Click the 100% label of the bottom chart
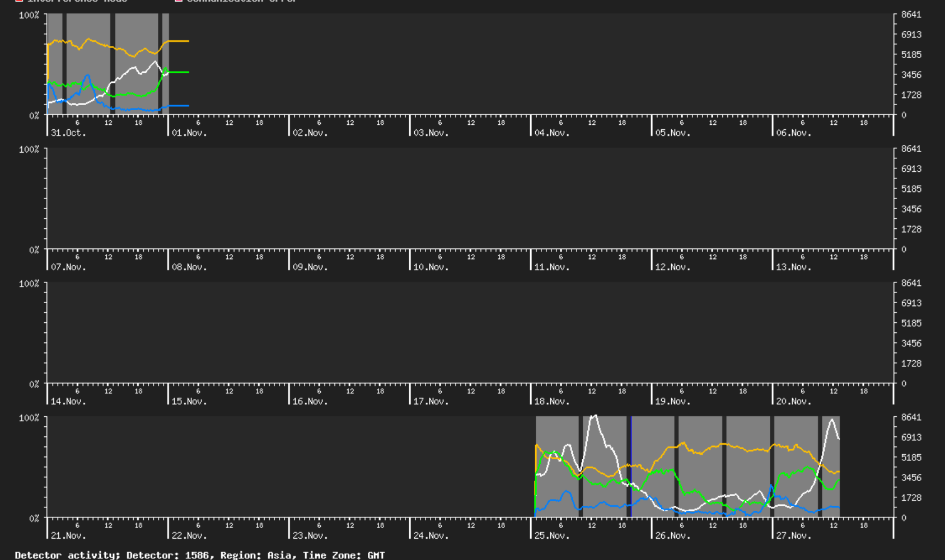Viewport: 945px width, 560px height. click(x=29, y=418)
